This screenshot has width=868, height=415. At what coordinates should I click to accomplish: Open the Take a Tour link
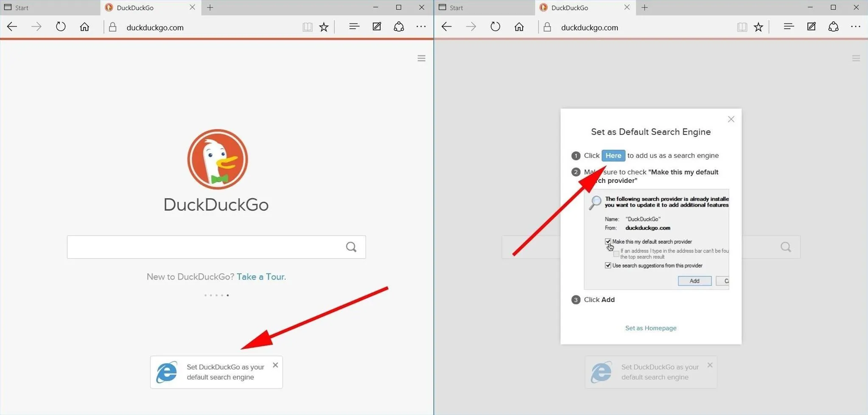261,277
